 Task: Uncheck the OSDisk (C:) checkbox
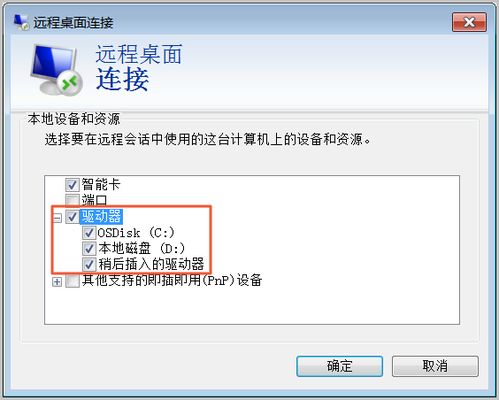(x=89, y=233)
